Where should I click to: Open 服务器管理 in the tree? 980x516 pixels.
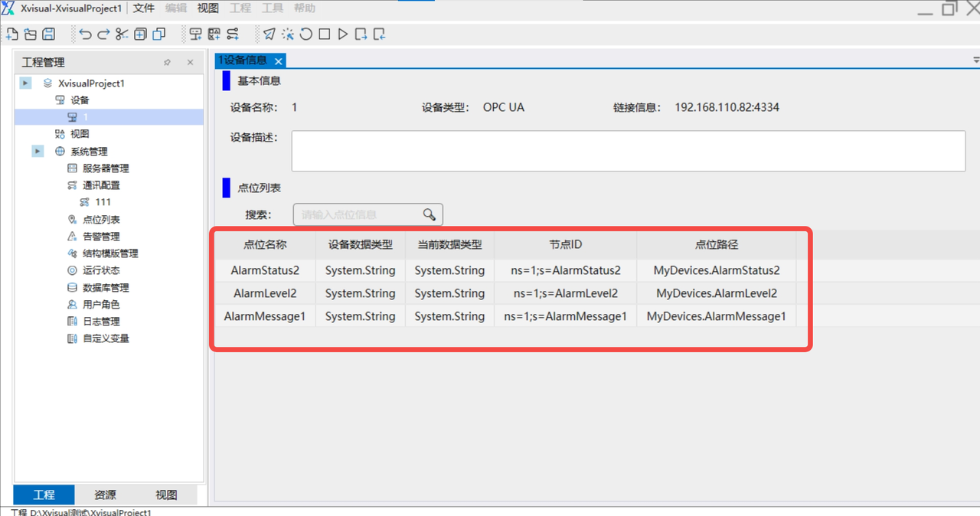(x=106, y=168)
